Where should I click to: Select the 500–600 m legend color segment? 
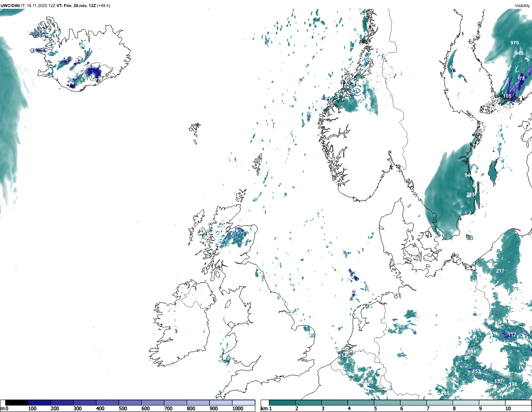tap(130, 403)
